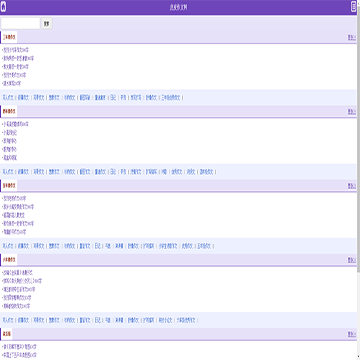Viewport: 360px width, 360px height.
Task: Select the second section's red title tab
Action: point(9,111)
